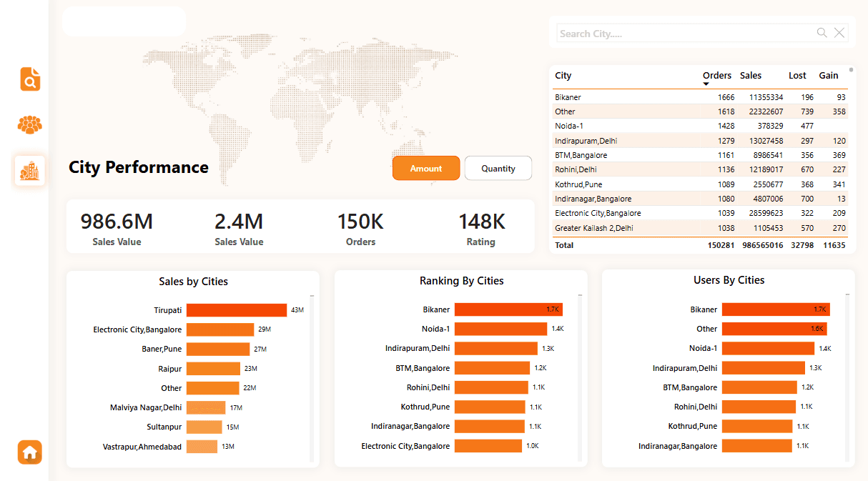
Task: Clear the city search with X icon
Action: tap(839, 33)
